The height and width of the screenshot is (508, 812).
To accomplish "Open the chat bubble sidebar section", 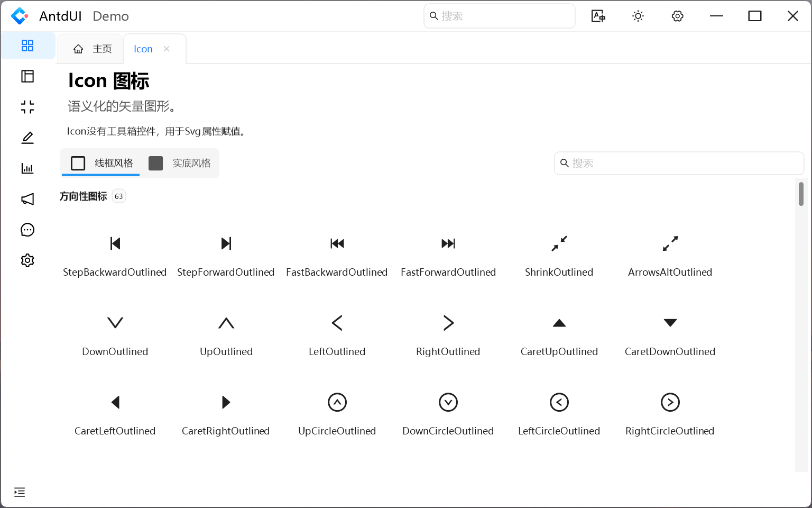I will point(27,230).
